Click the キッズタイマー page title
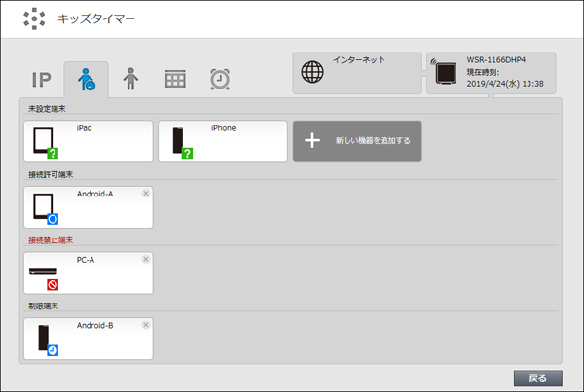Viewport: 584px width, 392px height. pyautogui.click(x=95, y=18)
